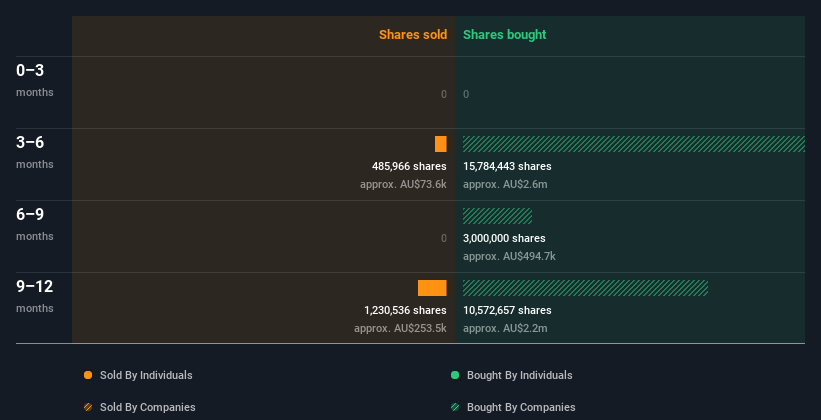Click the approx. AU$494.7k amount
Screen dimensions: 821x420
[x=509, y=257]
